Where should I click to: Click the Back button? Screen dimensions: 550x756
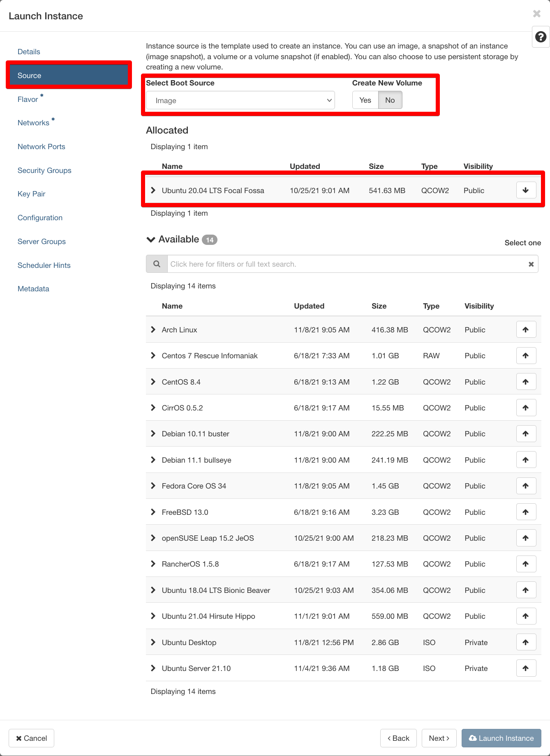coord(398,738)
